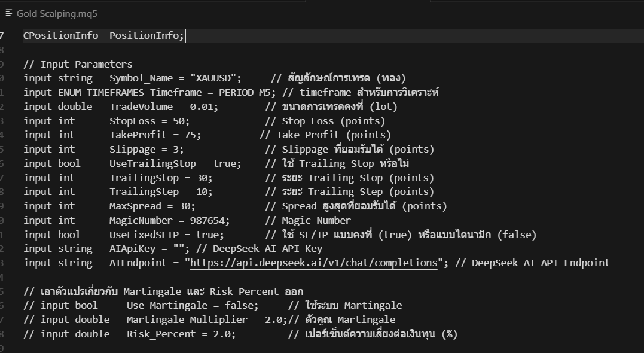
Task: Open the api.deepseek.ai endpoint URL link
Action: point(314,263)
